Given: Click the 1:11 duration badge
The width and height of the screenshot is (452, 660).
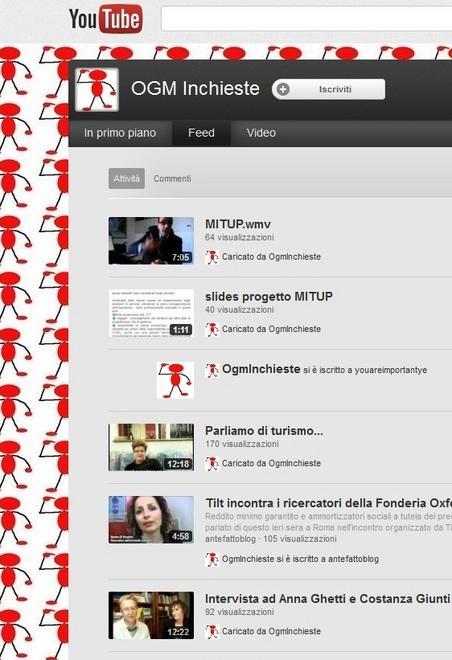Looking at the screenshot, I should click(181, 330).
